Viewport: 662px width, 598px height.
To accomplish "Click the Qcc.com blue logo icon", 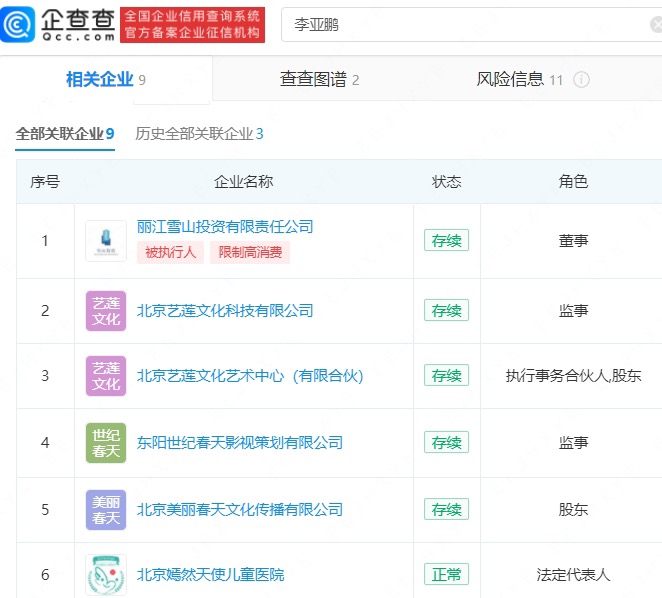I will [x=17, y=24].
